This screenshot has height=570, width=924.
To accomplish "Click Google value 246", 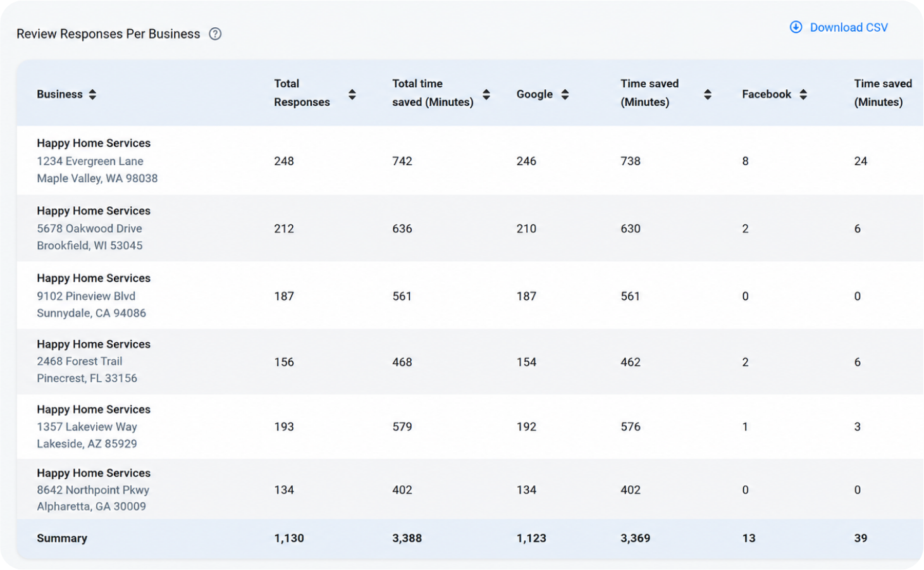I will click(526, 161).
